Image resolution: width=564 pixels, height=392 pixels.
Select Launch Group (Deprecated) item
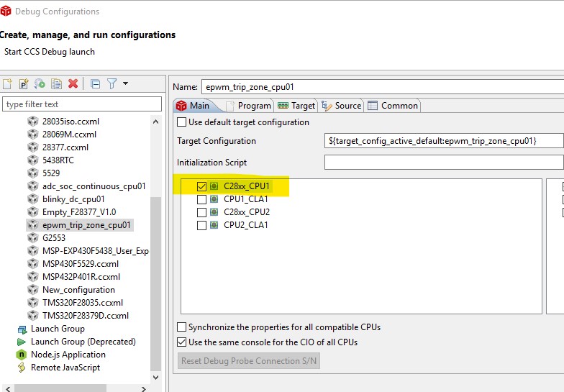(83, 342)
